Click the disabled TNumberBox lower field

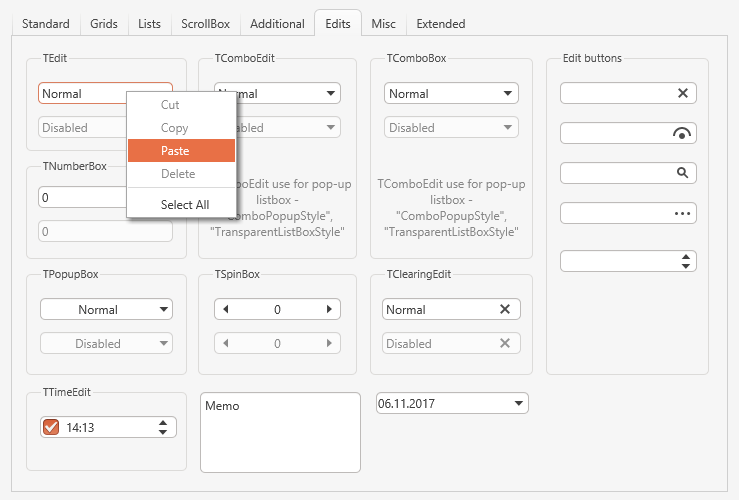tap(105, 231)
